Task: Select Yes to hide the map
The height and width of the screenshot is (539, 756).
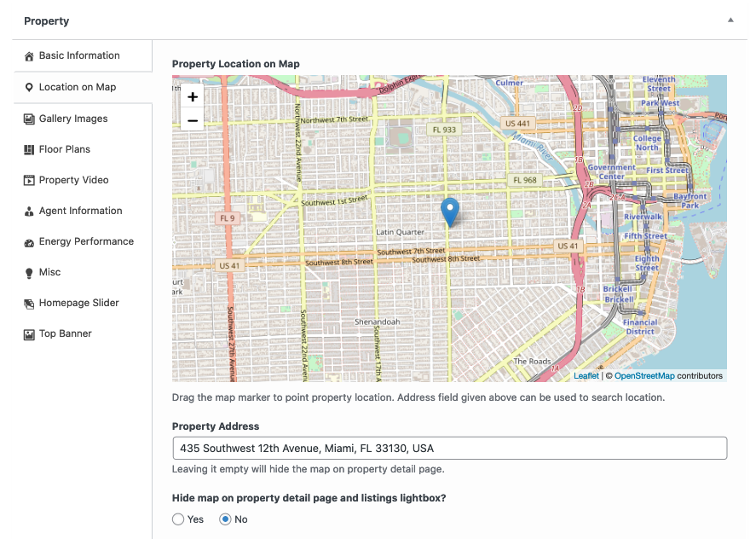Action: click(x=178, y=519)
